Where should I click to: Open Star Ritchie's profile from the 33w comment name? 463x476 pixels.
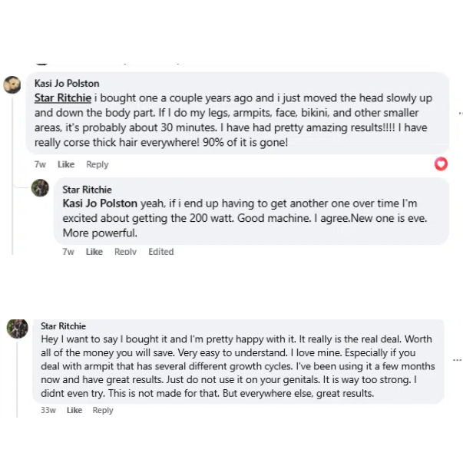click(63, 326)
